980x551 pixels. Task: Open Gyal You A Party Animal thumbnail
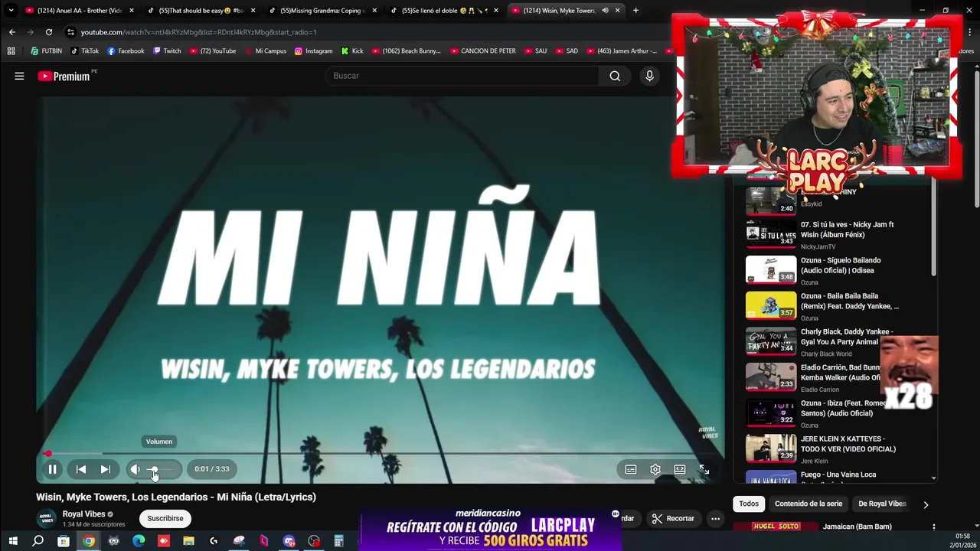[771, 341]
